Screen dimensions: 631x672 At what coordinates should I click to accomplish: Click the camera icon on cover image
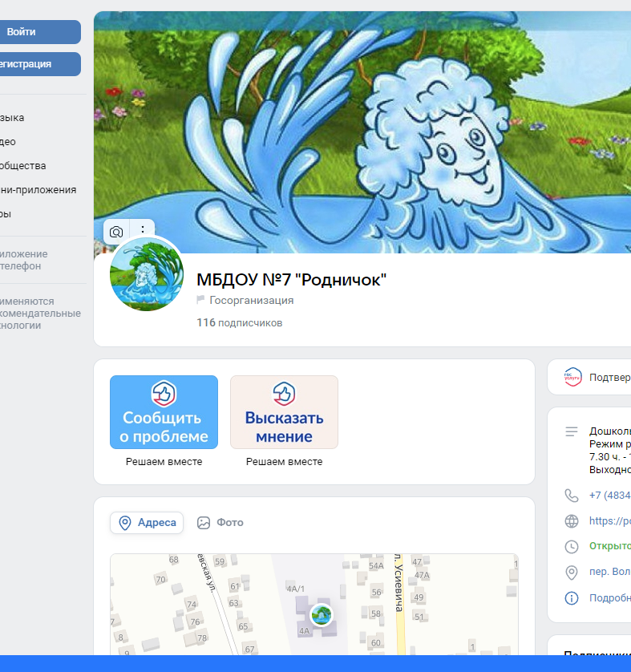(116, 232)
